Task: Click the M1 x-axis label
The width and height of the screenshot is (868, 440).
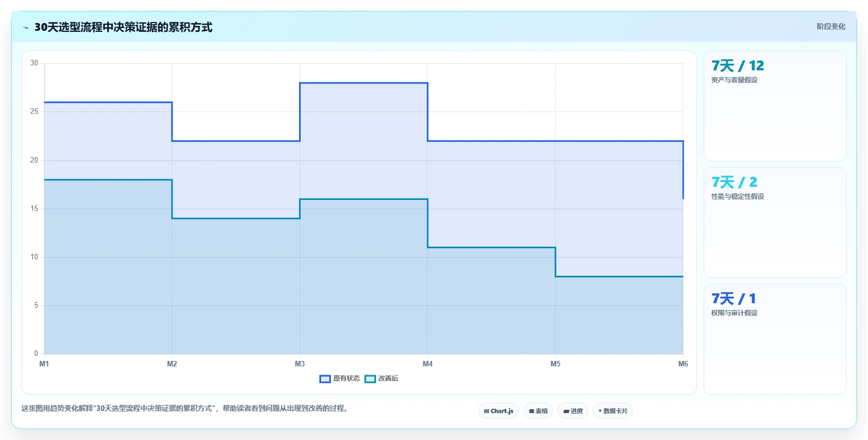Action: point(44,364)
